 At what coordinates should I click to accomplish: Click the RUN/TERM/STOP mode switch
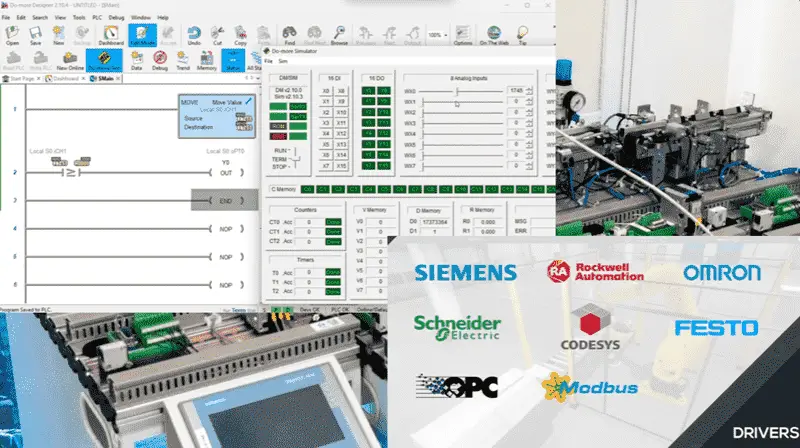[x=296, y=159]
